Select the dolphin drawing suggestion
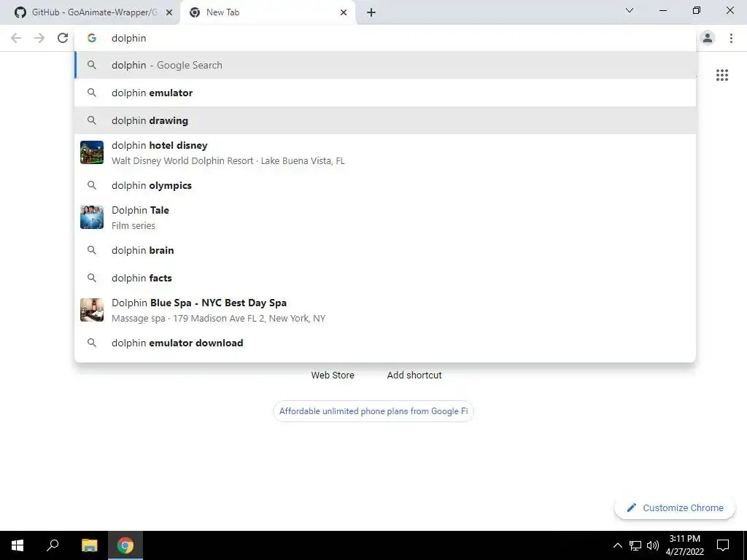Image resolution: width=747 pixels, height=560 pixels. coord(385,120)
